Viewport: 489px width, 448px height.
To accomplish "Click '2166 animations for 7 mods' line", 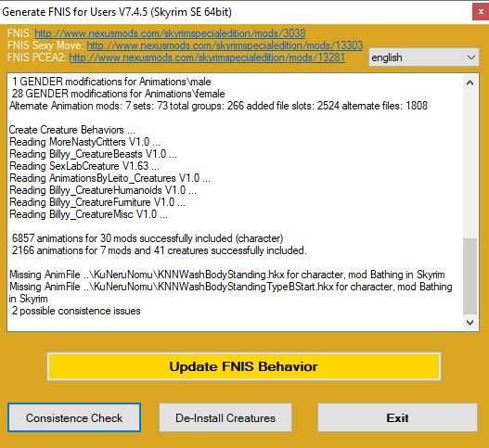I will (x=159, y=250).
